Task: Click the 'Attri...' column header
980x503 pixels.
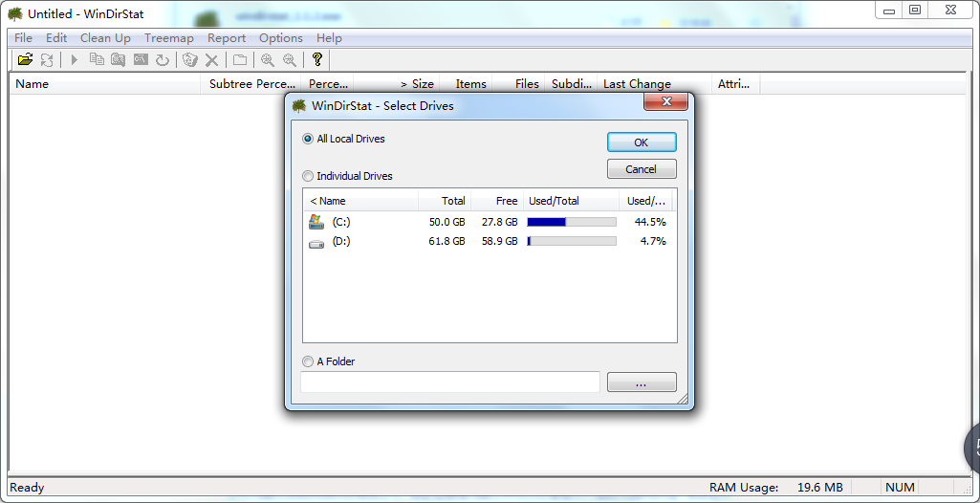Action: tap(736, 84)
